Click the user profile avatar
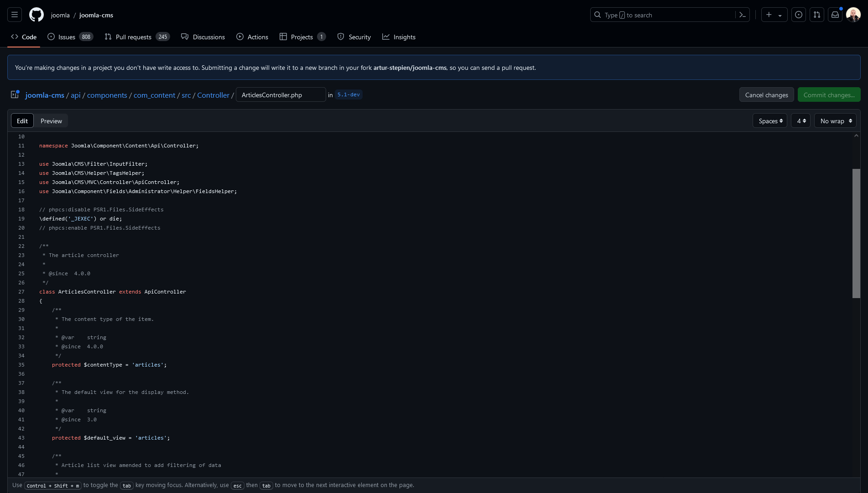This screenshot has width=868, height=493. coord(853,15)
